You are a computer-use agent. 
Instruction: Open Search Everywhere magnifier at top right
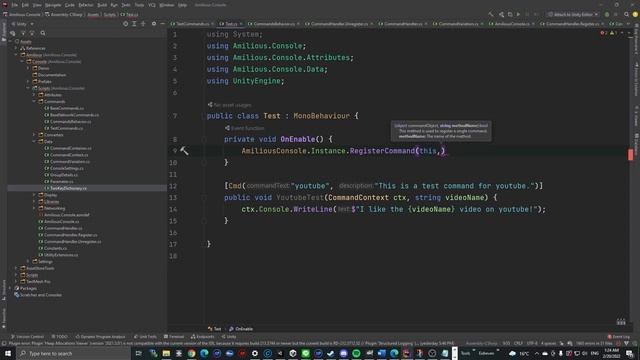click(x=627, y=14)
